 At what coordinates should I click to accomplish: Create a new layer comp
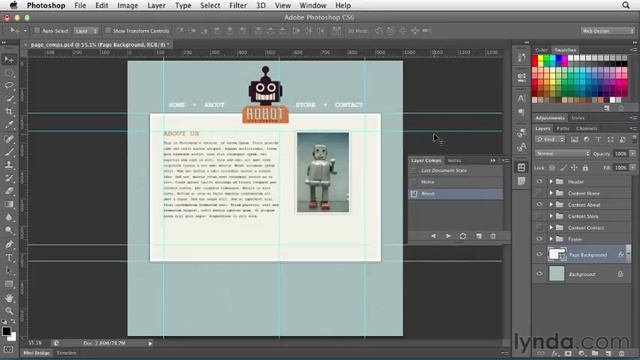tap(478, 236)
